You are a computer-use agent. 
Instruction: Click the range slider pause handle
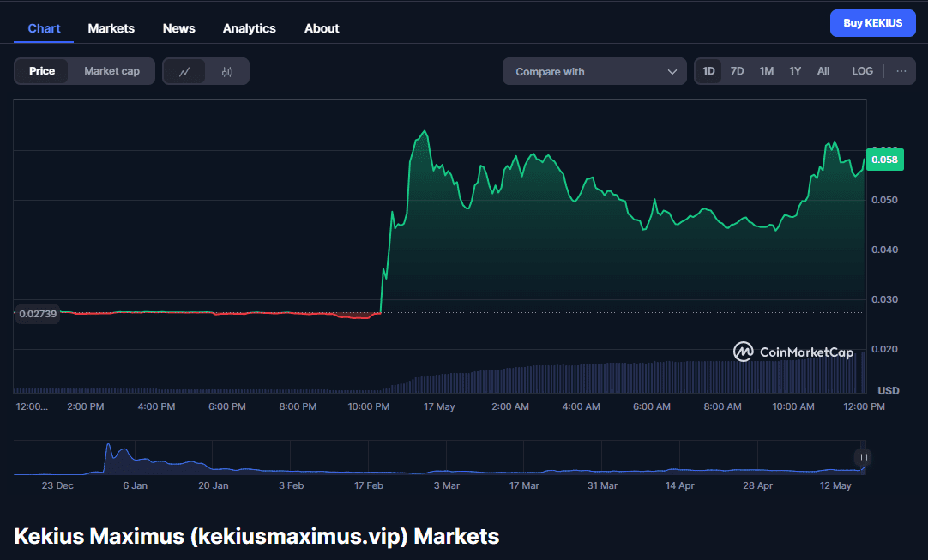[x=862, y=457]
